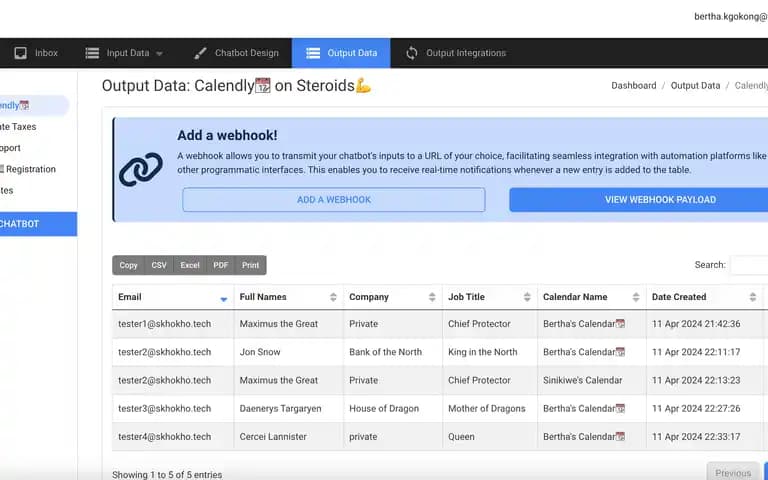Select the Output Data tab
Image resolution: width=768 pixels, height=480 pixels.
click(x=341, y=53)
